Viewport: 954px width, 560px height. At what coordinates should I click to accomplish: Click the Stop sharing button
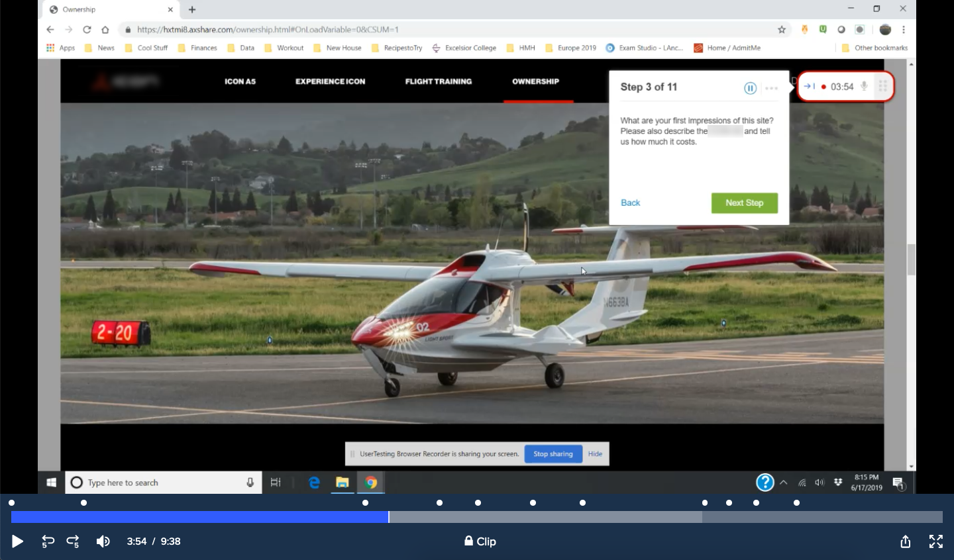[x=553, y=454]
